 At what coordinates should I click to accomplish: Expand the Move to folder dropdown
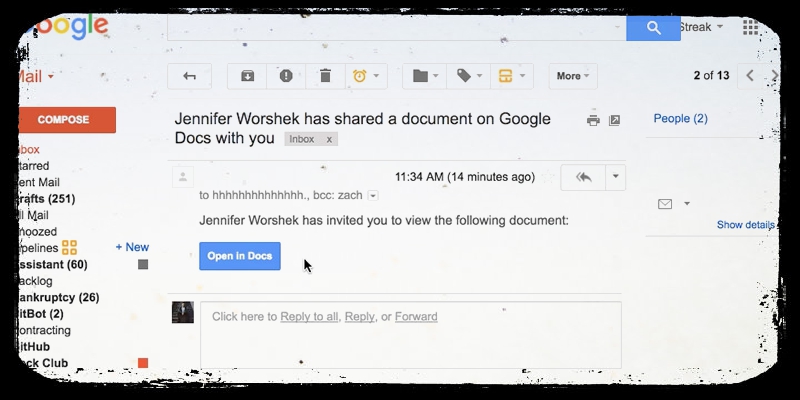point(425,76)
